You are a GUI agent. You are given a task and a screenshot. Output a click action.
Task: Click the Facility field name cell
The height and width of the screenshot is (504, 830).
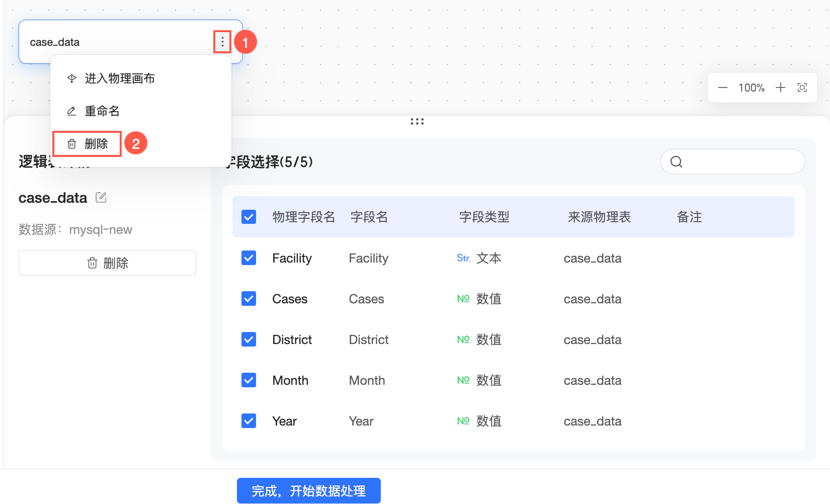pos(369,258)
